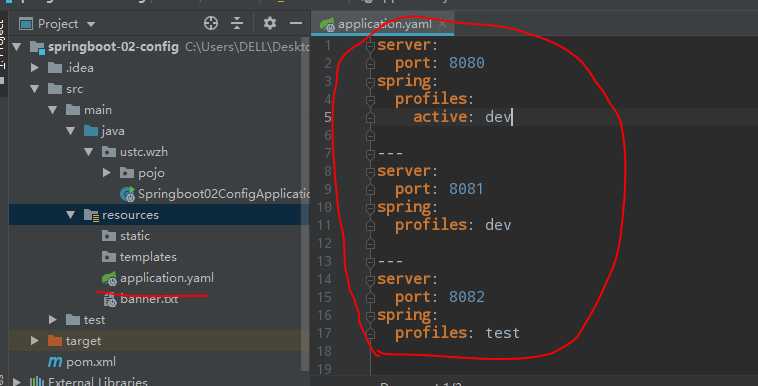Open the Project view dropdown

click(91, 24)
